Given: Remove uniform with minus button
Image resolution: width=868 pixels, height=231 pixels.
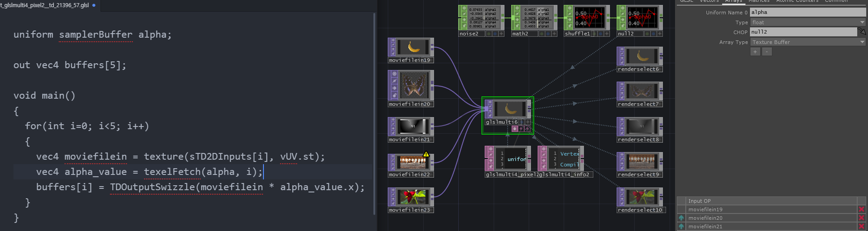Looking at the screenshot, I should pos(767,52).
